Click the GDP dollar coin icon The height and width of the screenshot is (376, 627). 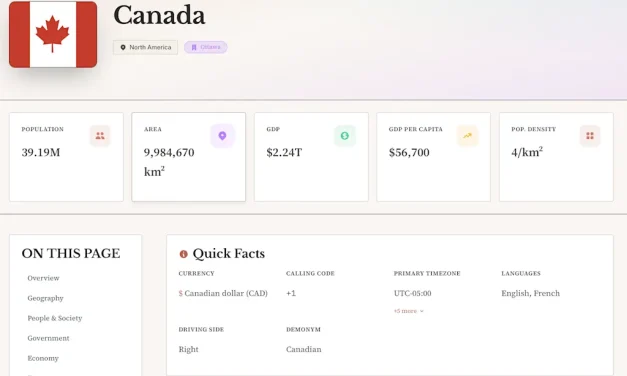[344, 136]
